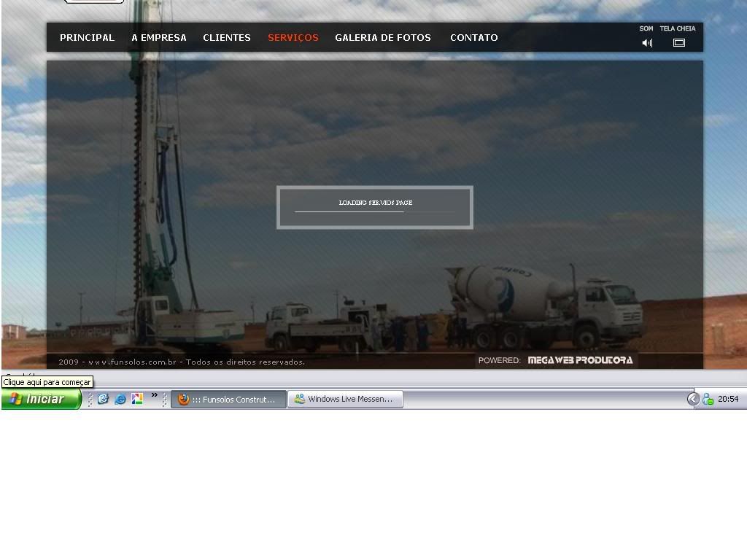747x560 pixels.
Task: Toggle full screen with the Tela Cheia icon
Action: (x=678, y=43)
